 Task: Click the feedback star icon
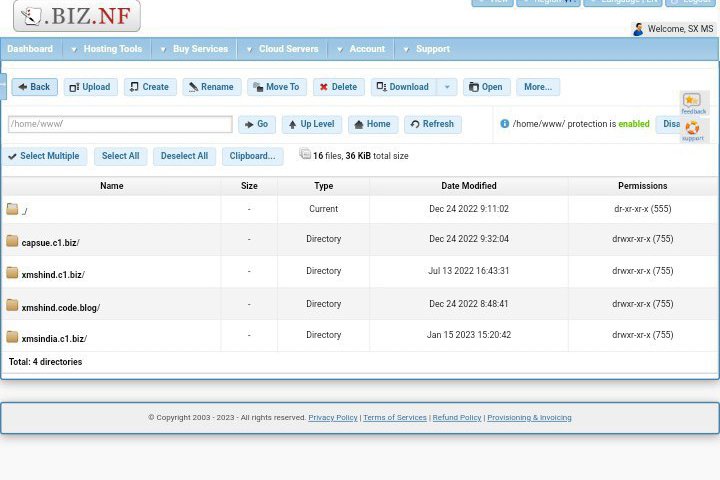click(692, 101)
